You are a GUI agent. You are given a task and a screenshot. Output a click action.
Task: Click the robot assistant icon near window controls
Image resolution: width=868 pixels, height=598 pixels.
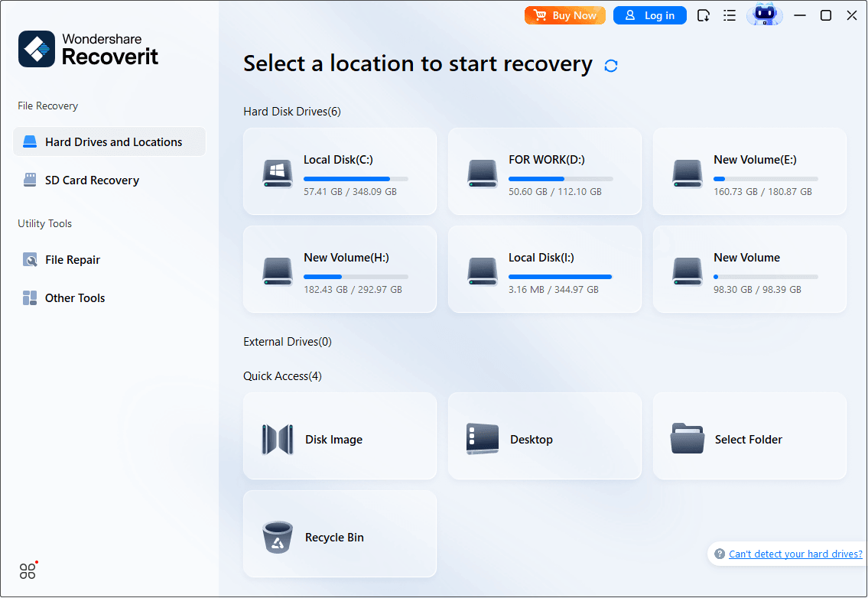pyautogui.click(x=764, y=15)
